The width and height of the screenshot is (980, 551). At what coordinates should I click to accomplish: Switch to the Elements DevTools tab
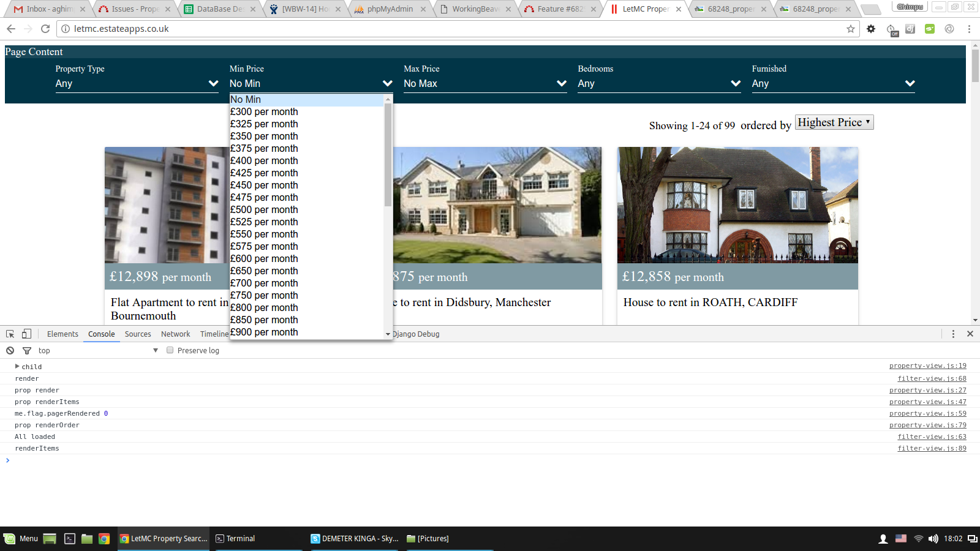[x=62, y=334]
